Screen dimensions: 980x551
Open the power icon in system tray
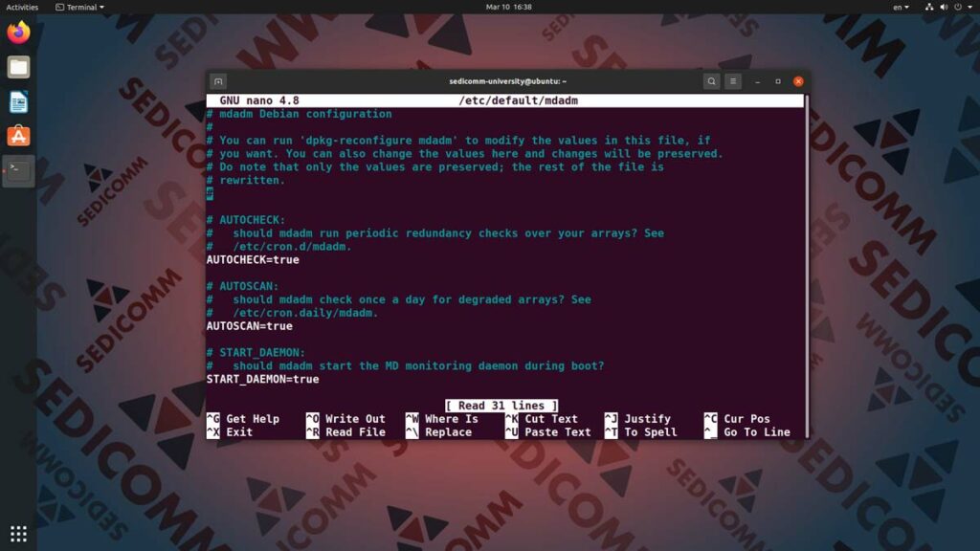(958, 7)
